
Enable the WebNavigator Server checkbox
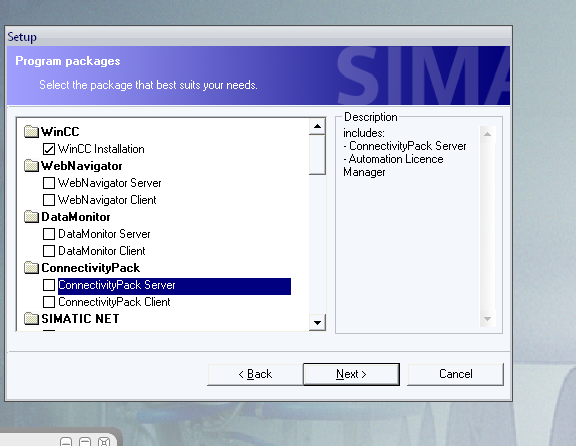tap(49, 183)
